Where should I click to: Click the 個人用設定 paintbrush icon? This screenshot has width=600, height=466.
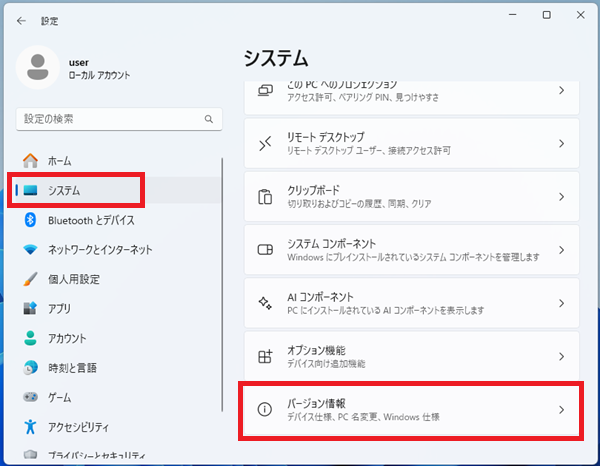click(x=30, y=279)
